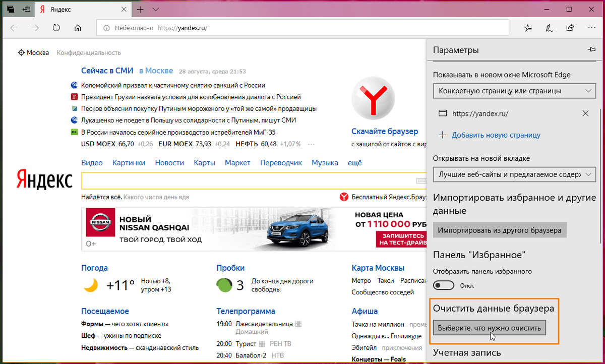Viewport: 605px width, 364px height.
Task: Open the Favorites star list icon
Action: coord(528,28)
